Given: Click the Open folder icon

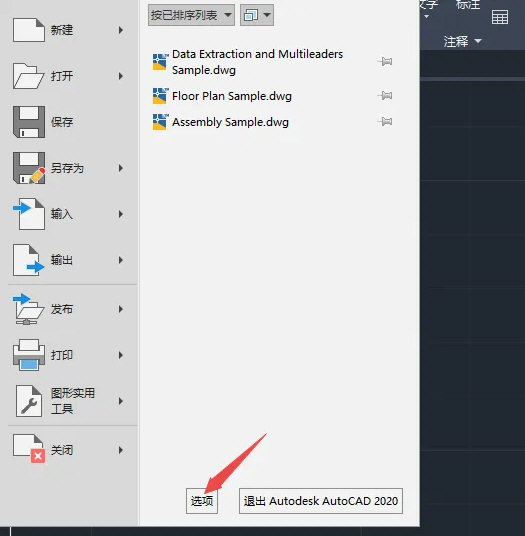Looking at the screenshot, I should click(x=28, y=76).
